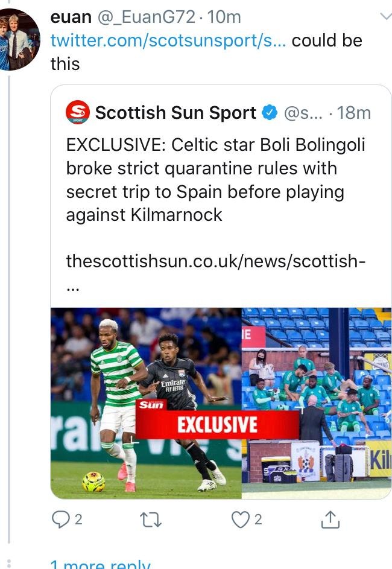Tap the red EXCLUSIVE banner
392x569 pixels.
coord(217,425)
